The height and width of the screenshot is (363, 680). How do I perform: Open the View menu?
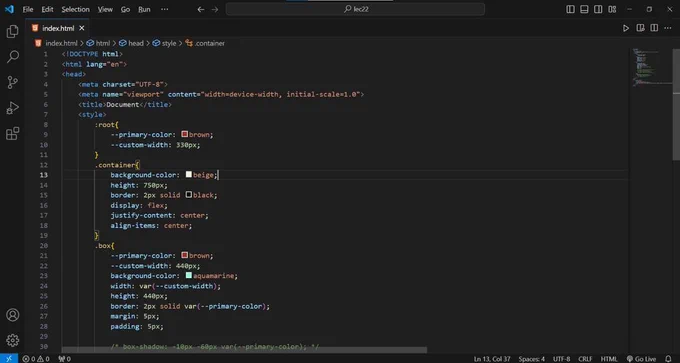(x=105, y=9)
